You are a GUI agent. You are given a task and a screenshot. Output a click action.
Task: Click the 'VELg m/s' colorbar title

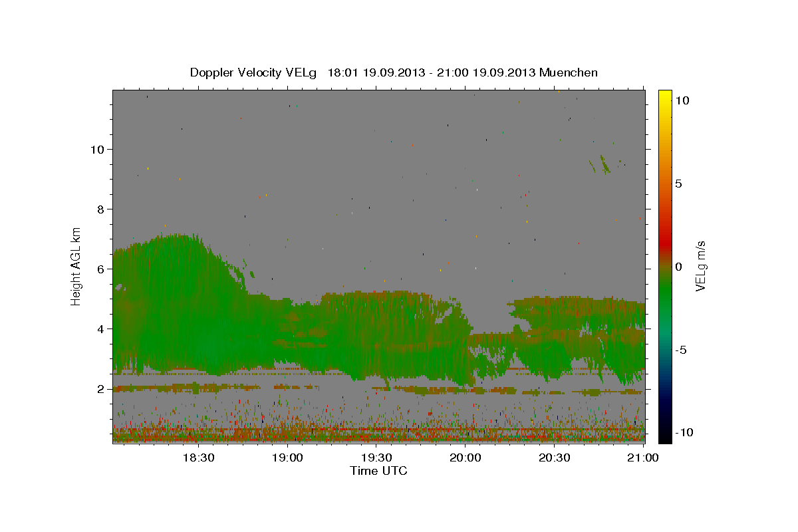coord(700,266)
